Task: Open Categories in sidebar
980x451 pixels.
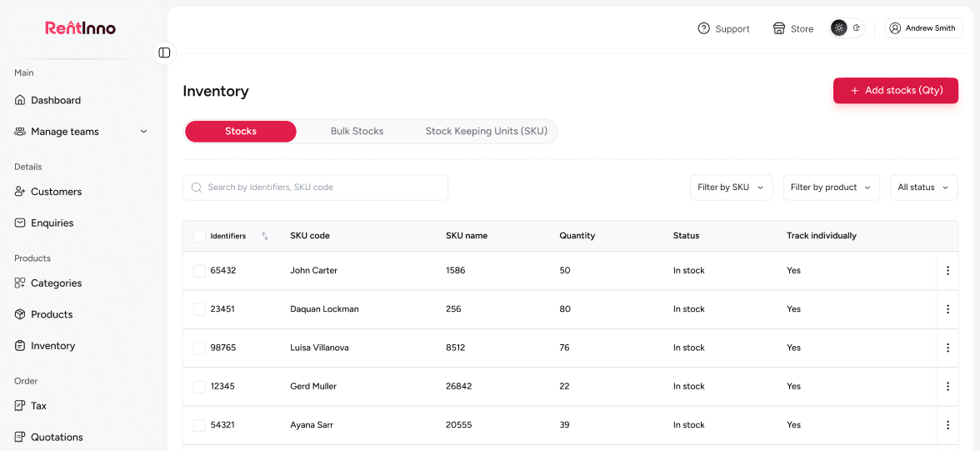Action: click(48, 283)
